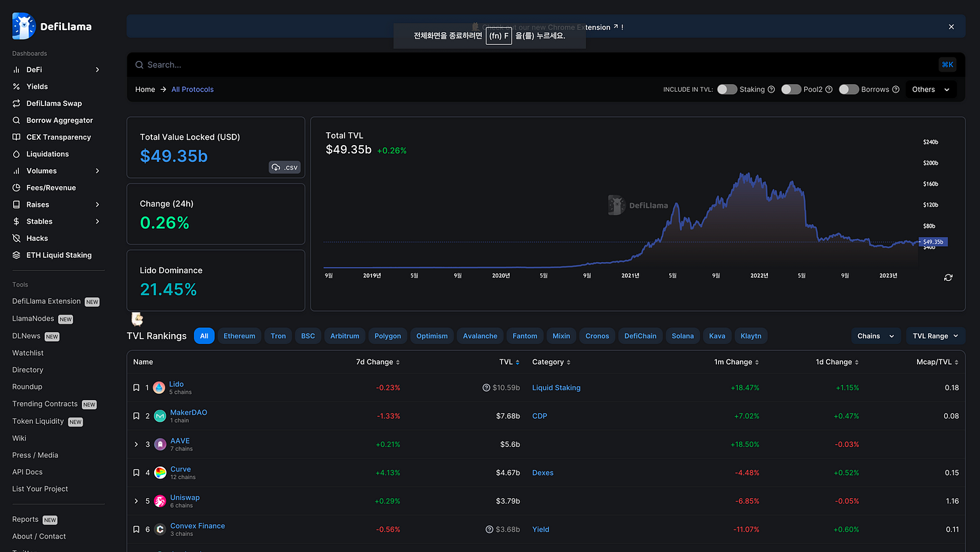The image size is (980, 552).
Task: Click the Borrow Aggregator magnifier icon
Action: (x=17, y=120)
